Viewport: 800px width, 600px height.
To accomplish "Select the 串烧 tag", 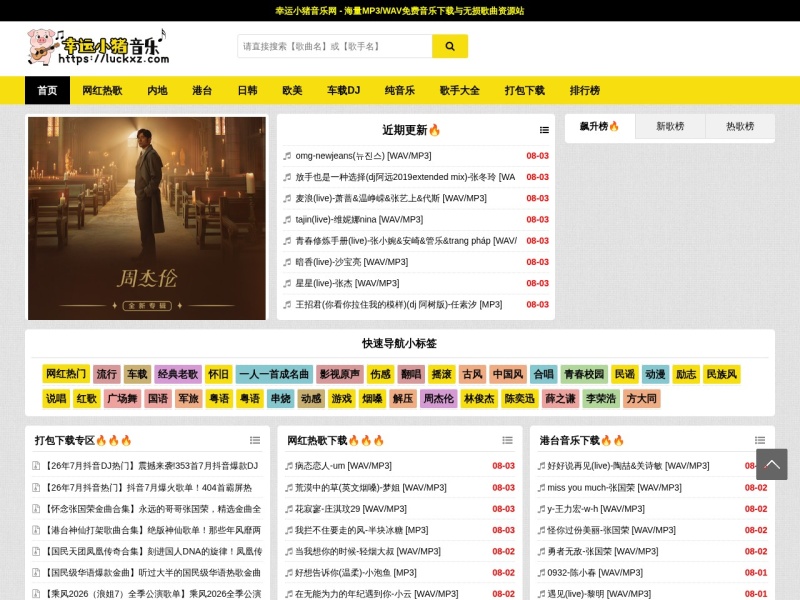I will pyautogui.click(x=280, y=398).
